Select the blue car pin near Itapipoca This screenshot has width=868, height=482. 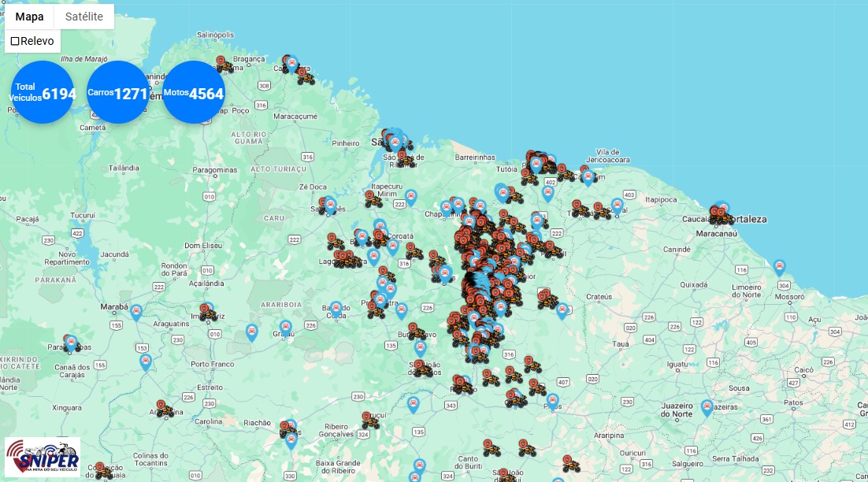click(x=618, y=204)
